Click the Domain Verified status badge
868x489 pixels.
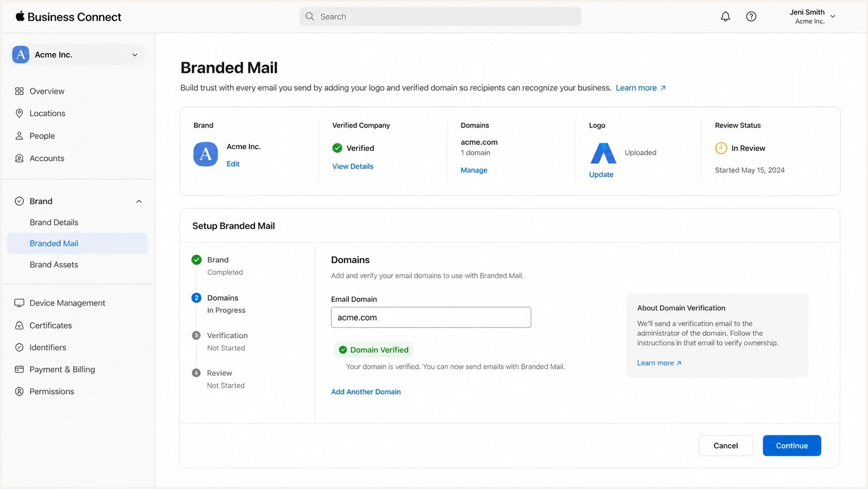point(374,350)
